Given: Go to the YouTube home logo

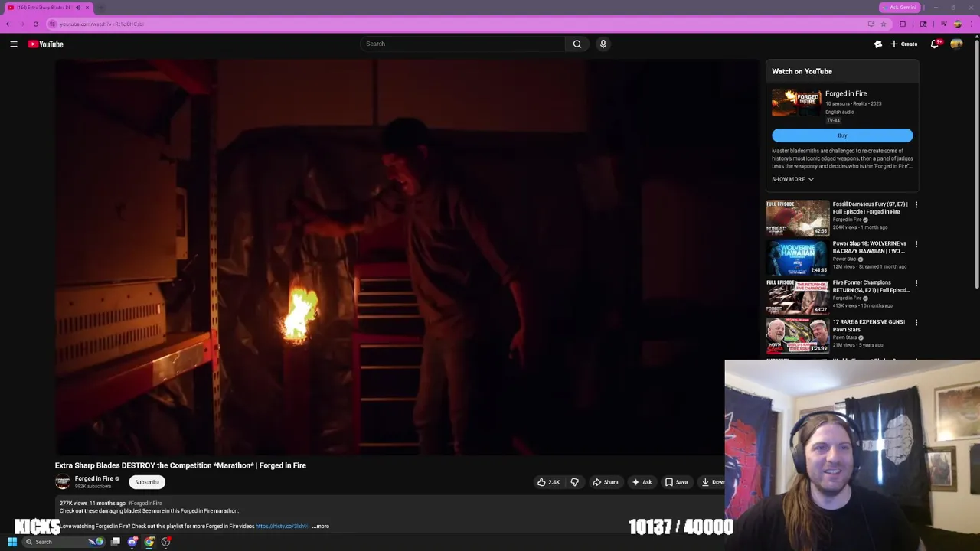Looking at the screenshot, I should coord(46,44).
